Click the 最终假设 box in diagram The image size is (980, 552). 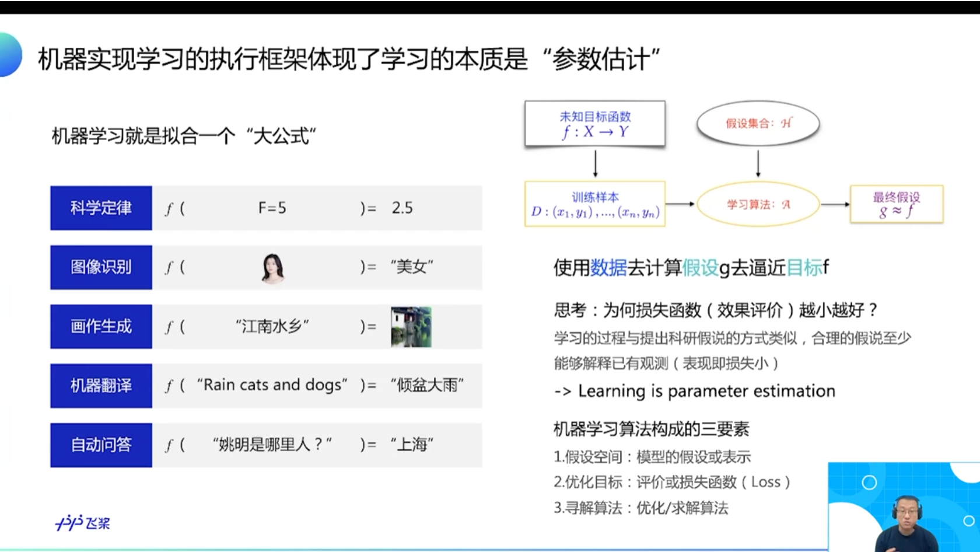[897, 204]
